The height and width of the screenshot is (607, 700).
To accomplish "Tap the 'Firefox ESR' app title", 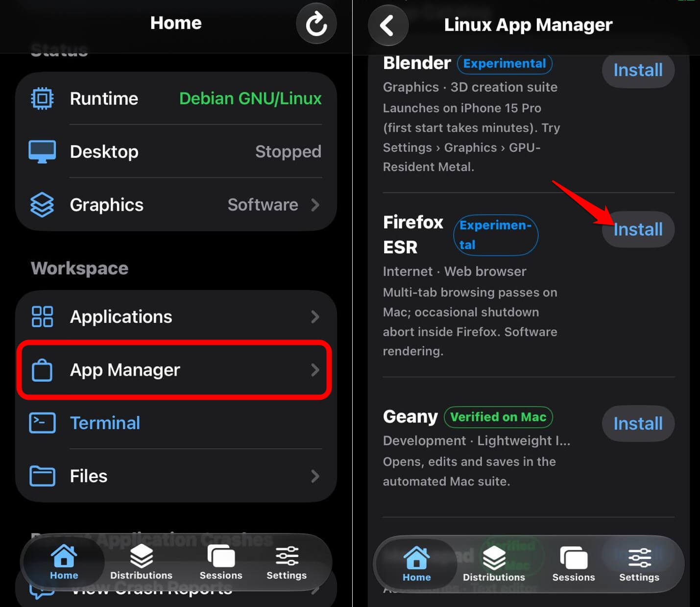I will pyautogui.click(x=413, y=235).
